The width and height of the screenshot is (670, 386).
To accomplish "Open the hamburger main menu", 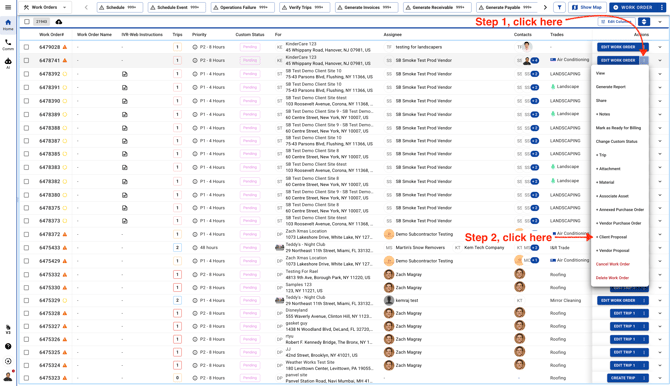I will [8, 7].
